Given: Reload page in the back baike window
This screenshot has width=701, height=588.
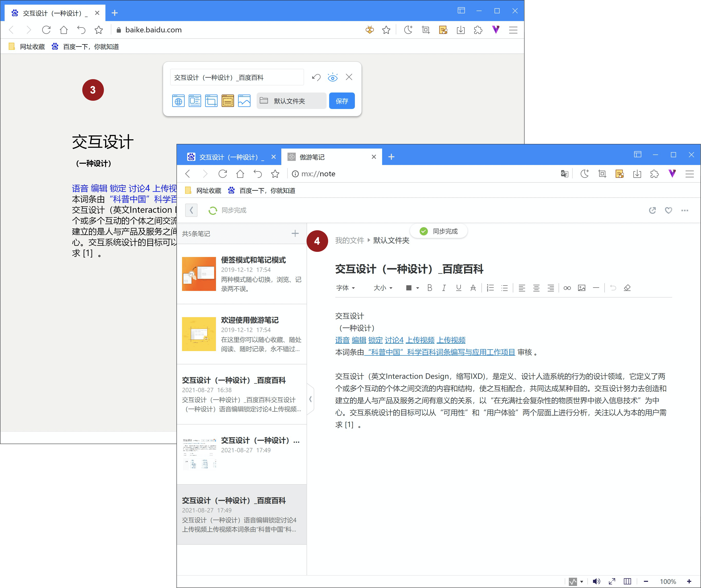Looking at the screenshot, I should (46, 30).
